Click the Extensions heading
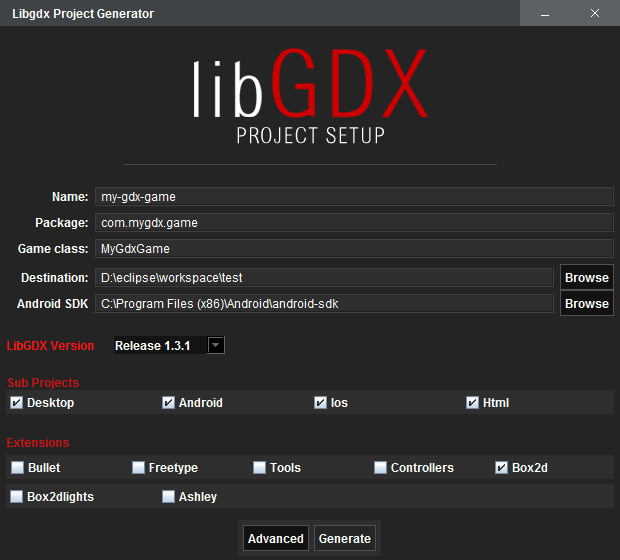The height and width of the screenshot is (560, 620). (38, 443)
